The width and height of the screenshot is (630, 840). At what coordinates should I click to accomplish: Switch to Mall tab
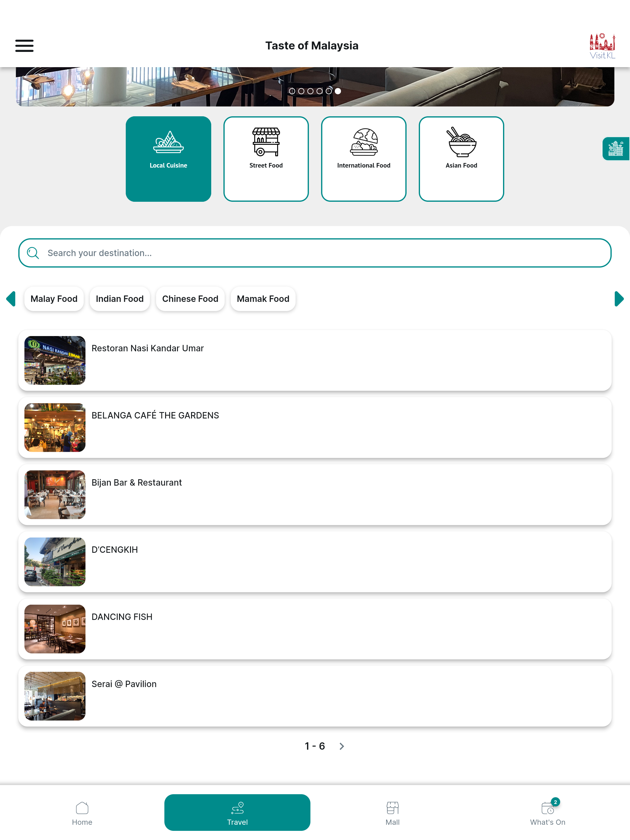pyautogui.click(x=393, y=813)
